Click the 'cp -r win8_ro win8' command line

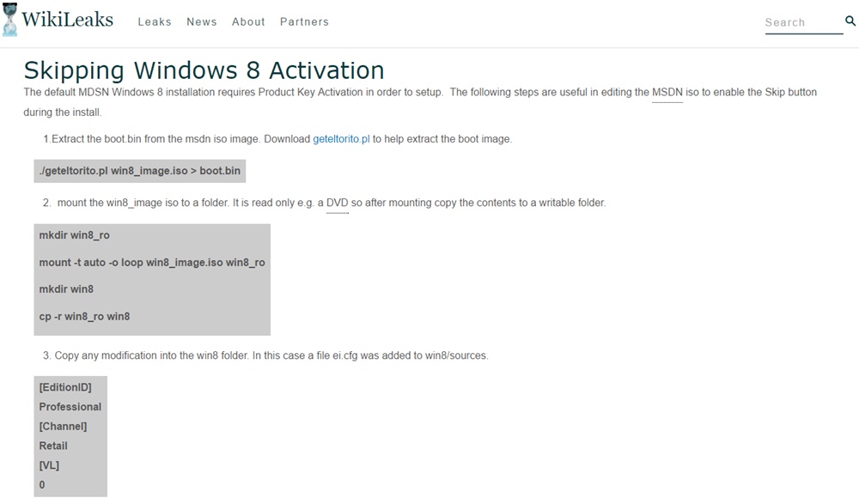[x=84, y=317]
